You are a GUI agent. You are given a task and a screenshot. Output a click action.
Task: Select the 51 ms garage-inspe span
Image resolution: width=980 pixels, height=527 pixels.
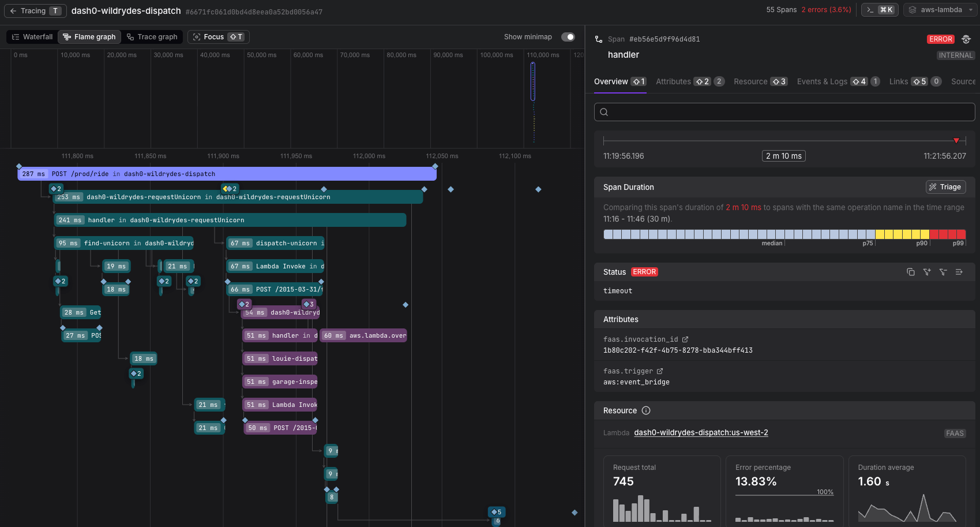tap(280, 382)
